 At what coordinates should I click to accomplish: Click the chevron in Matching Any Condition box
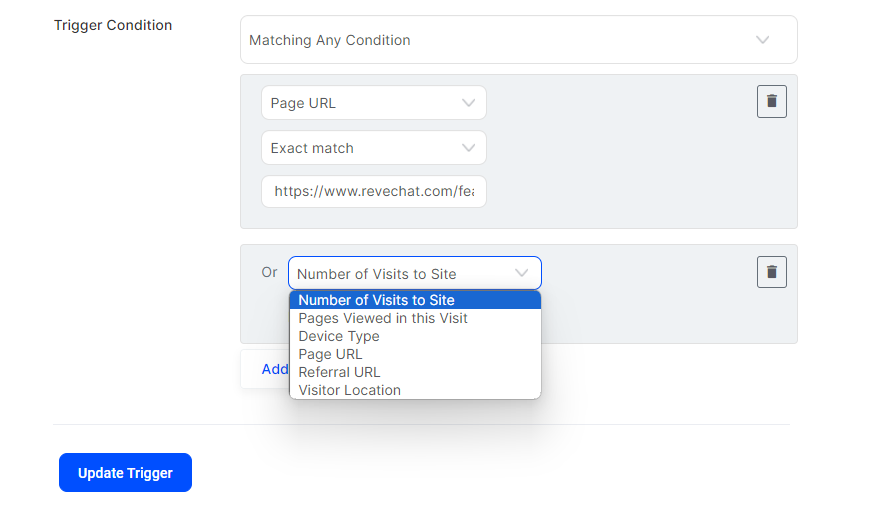click(762, 40)
